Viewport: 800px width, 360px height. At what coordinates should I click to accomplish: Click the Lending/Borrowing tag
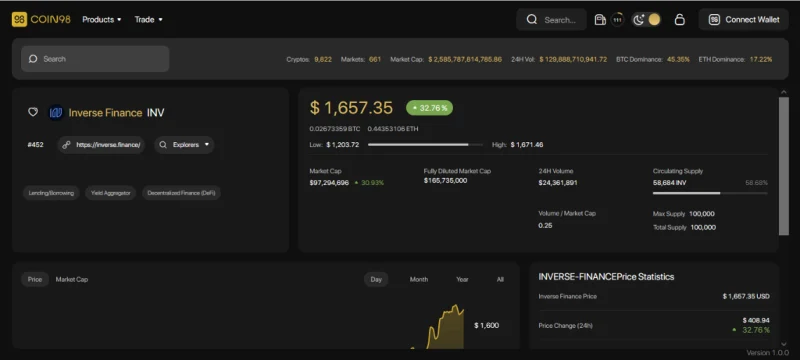[x=51, y=193]
